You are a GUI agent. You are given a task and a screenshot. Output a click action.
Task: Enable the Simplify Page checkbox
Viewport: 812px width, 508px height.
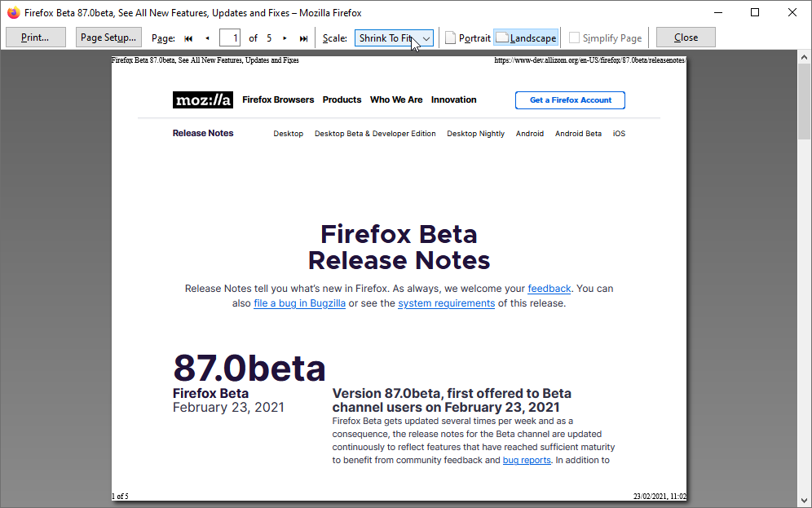click(x=576, y=38)
